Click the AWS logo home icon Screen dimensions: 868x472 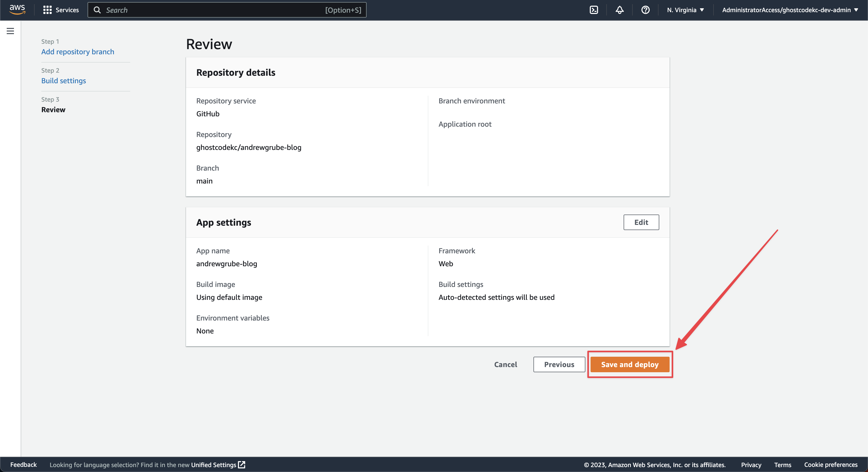pos(17,10)
